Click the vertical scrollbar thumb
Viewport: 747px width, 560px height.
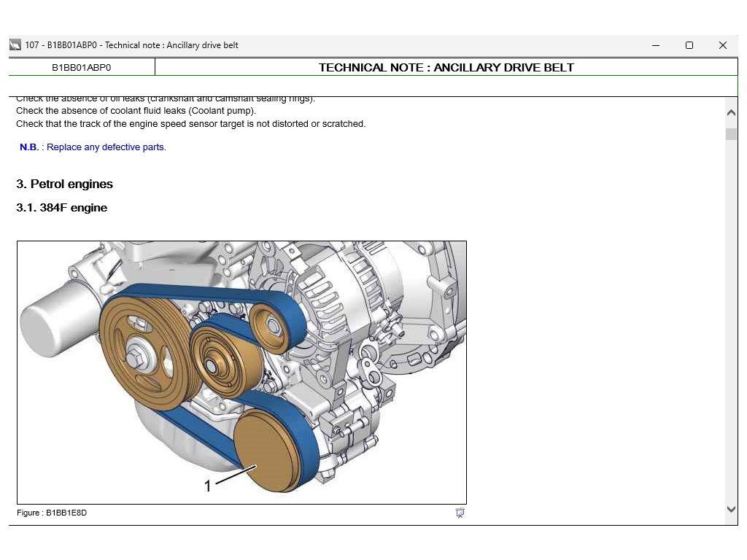click(731, 134)
